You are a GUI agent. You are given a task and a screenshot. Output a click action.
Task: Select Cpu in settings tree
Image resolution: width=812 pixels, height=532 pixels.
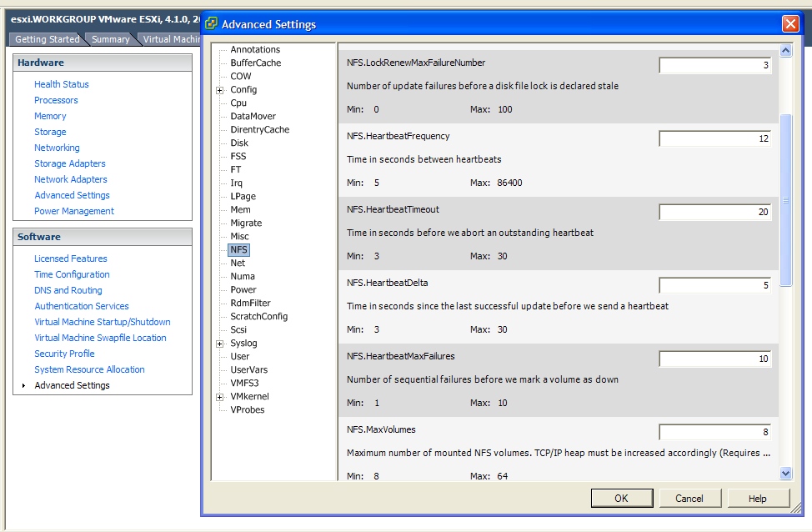pos(238,103)
